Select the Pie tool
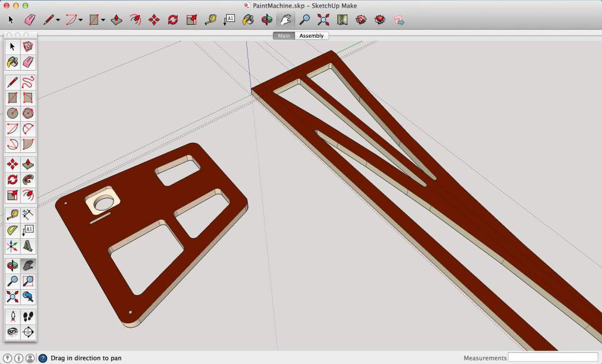 coord(28,144)
